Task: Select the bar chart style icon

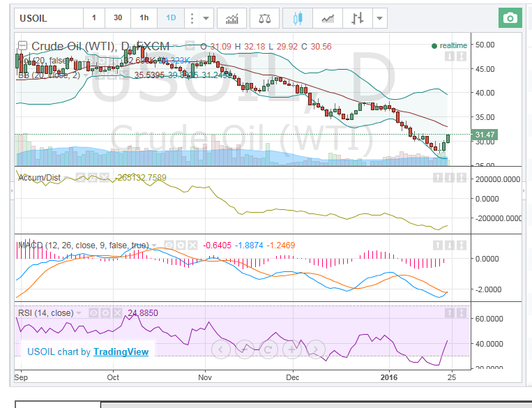Action: (357, 18)
